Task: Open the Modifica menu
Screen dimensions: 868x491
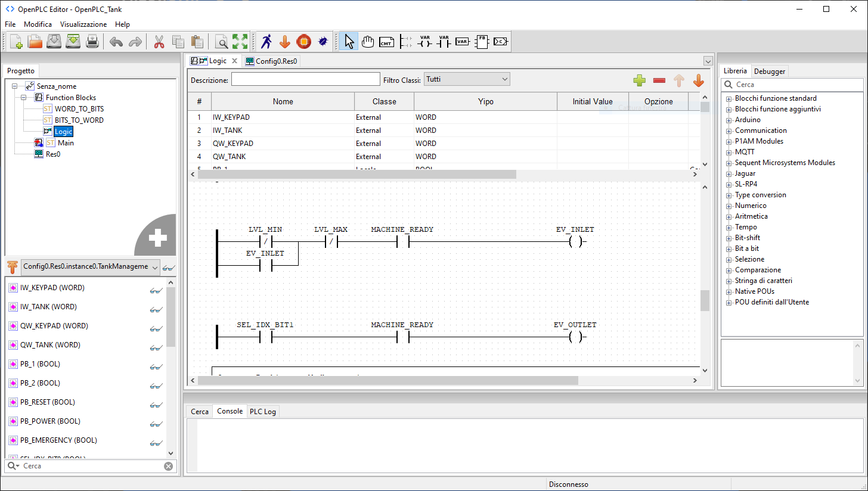Action: [38, 24]
